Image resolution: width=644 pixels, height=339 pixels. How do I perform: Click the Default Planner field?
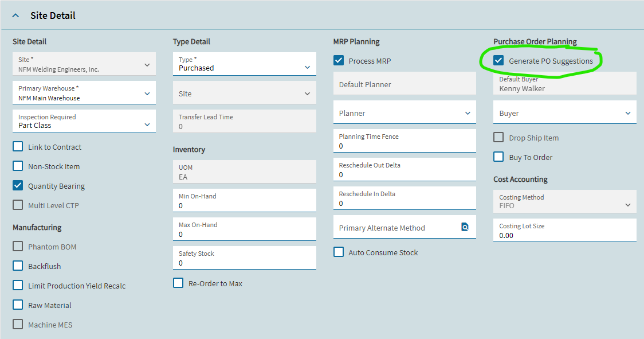[405, 84]
